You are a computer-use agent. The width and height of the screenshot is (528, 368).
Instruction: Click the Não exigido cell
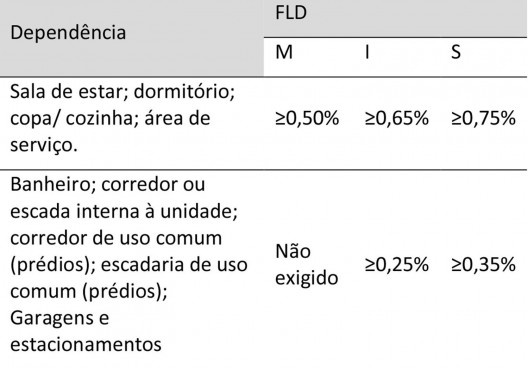point(306,265)
